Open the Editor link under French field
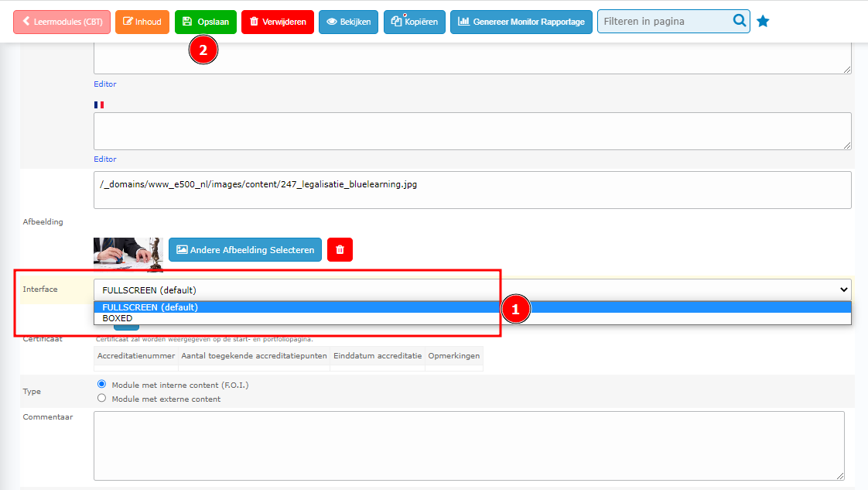The height and width of the screenshot is (490, 868). 105,159
